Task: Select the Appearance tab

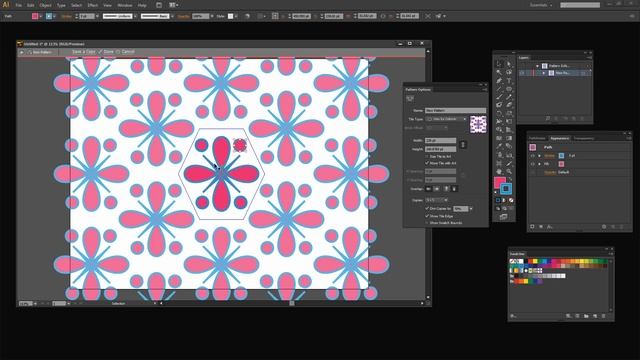Action: [x=560, y=138]
